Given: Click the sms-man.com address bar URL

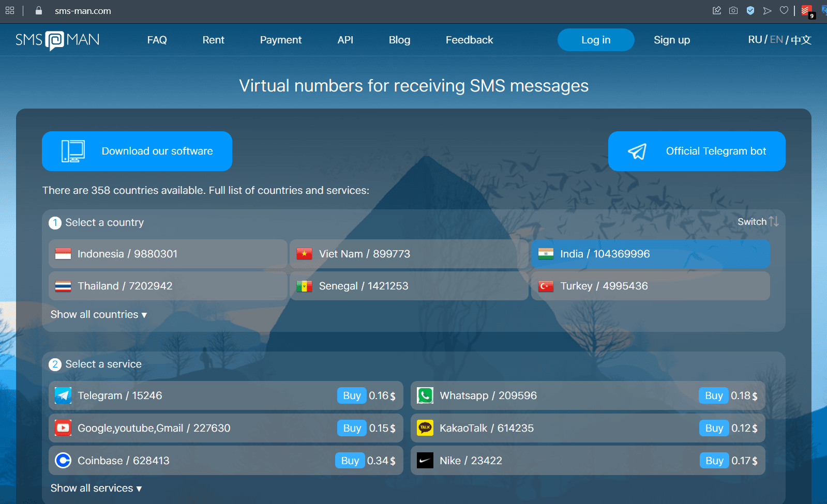Looking at the screenshot, I should [83, 11].
